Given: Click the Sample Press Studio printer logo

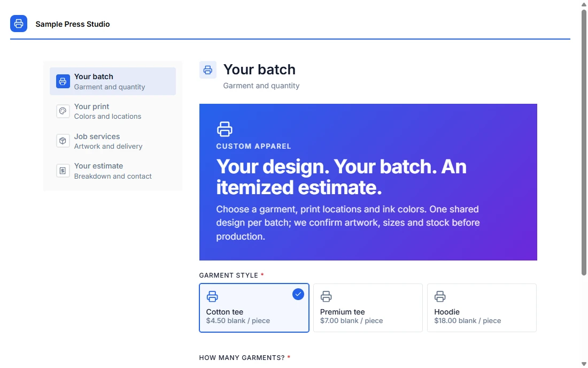Looking at the screenshot, I should [x=19, y=24].
